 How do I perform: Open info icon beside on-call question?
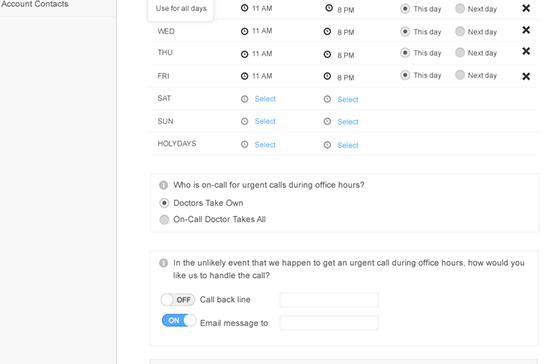pos(163,185)
